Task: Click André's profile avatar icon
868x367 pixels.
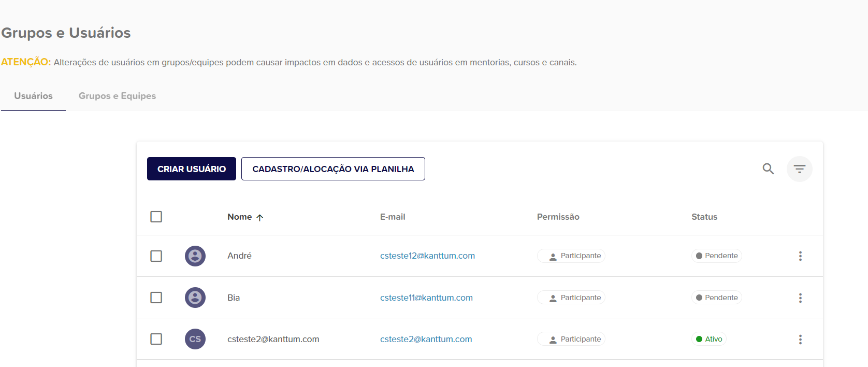Action: 195,256
